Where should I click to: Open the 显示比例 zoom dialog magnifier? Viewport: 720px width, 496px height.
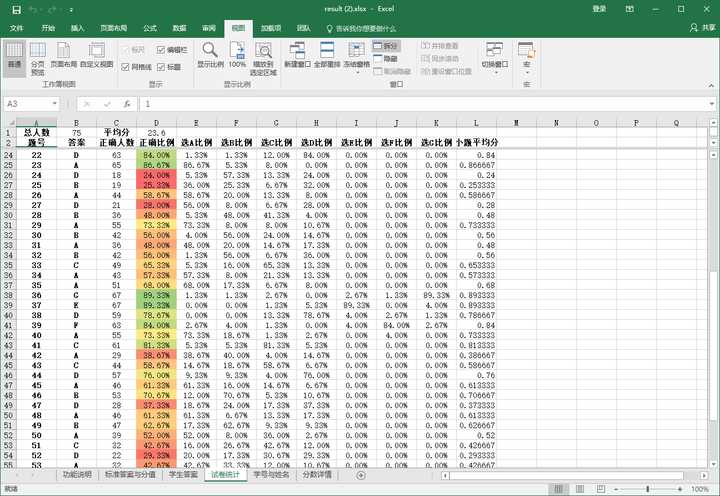click(x=210, y=55)
